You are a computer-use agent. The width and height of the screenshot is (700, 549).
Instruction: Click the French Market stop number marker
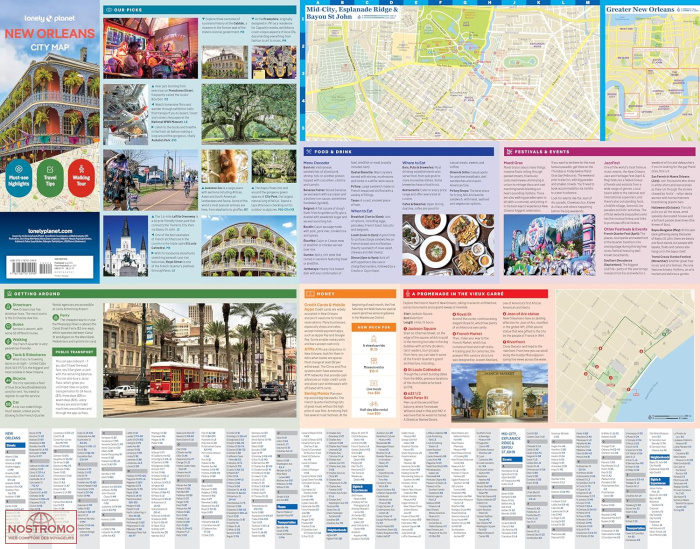[x=454, y=333]
